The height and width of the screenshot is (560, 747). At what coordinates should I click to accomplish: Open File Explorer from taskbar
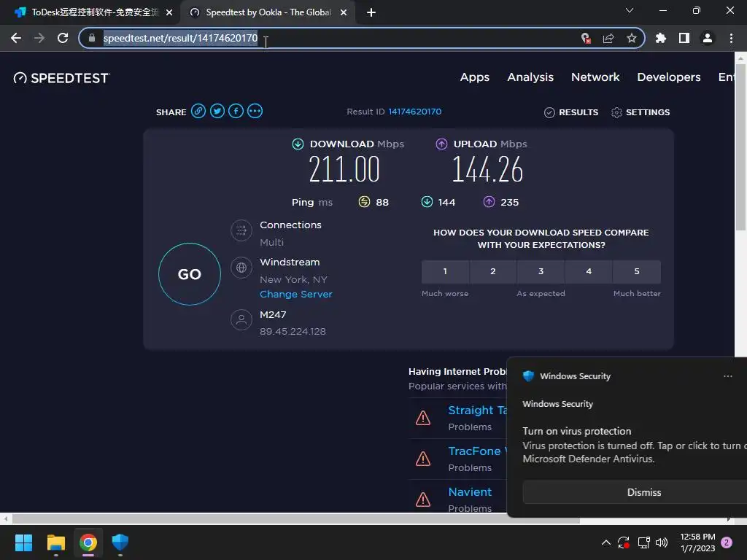click(x=55, y=542)
